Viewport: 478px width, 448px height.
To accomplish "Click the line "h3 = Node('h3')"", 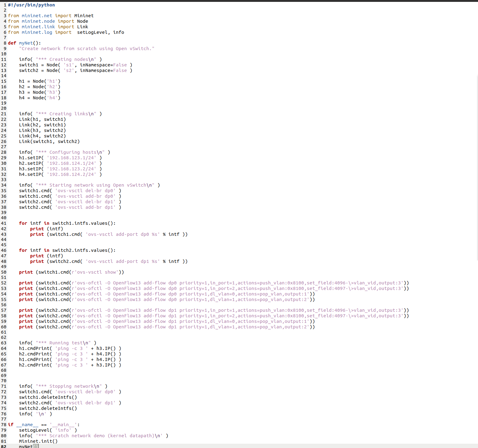I will point(40,92).
